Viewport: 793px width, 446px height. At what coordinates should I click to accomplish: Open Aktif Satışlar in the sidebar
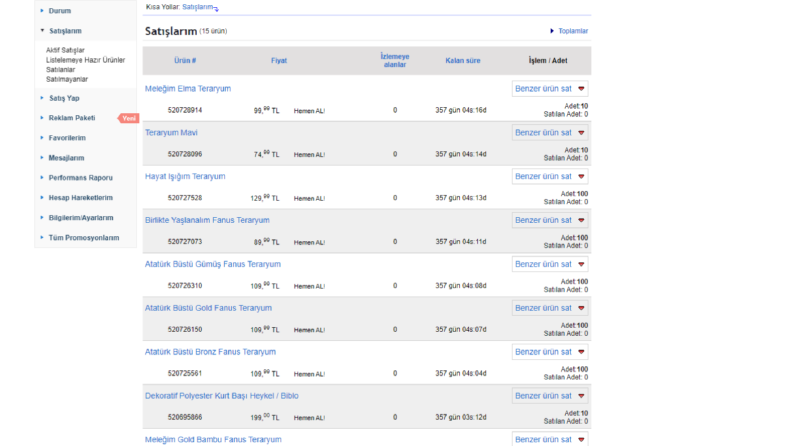click(65, 50)
